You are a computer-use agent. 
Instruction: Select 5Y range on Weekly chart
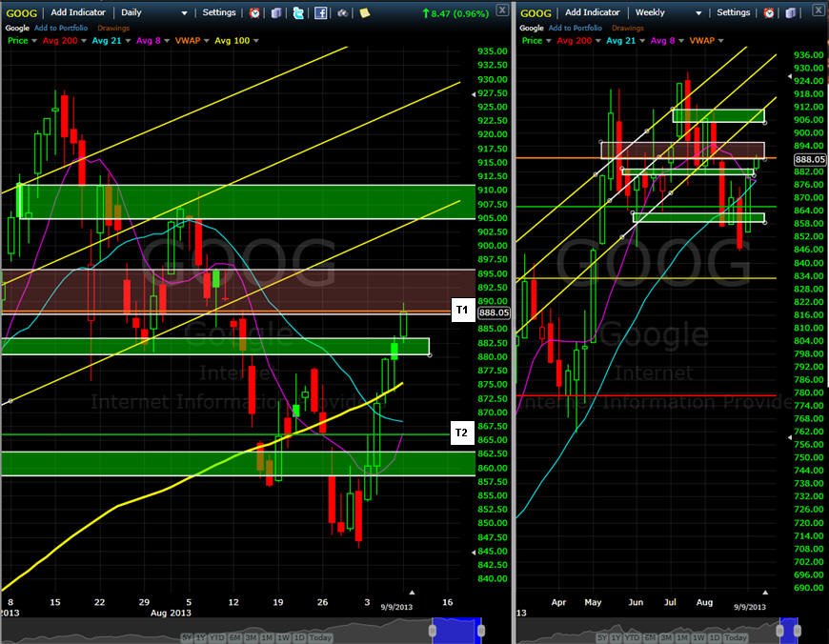point(602,637)
